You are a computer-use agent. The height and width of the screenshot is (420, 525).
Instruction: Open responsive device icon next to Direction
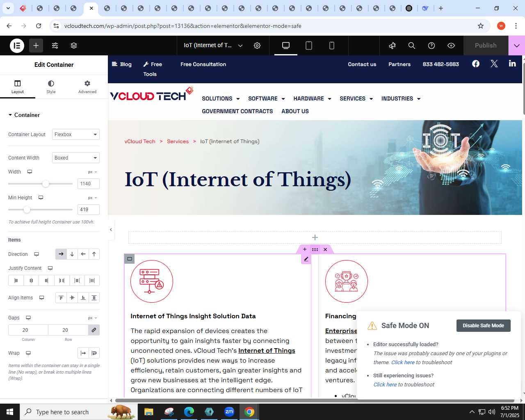(x=37, y=254)
